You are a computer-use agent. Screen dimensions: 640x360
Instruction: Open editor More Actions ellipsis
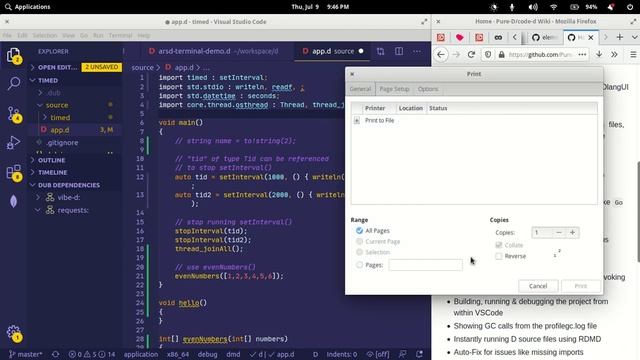pos(417,51)
